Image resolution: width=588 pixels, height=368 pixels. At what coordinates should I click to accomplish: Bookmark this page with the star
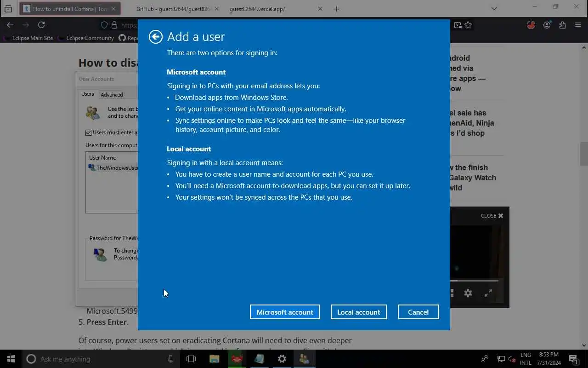tap(468, 25)
